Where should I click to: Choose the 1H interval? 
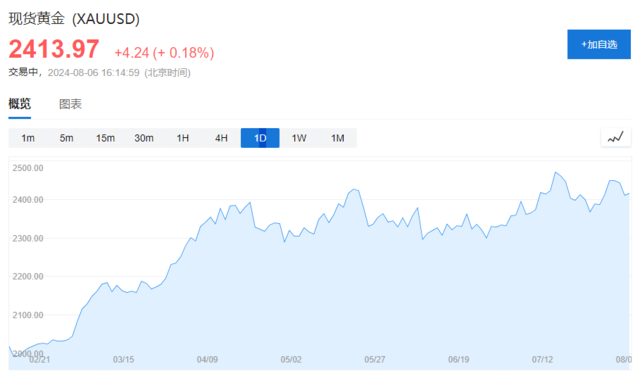[x=182, y=138]
